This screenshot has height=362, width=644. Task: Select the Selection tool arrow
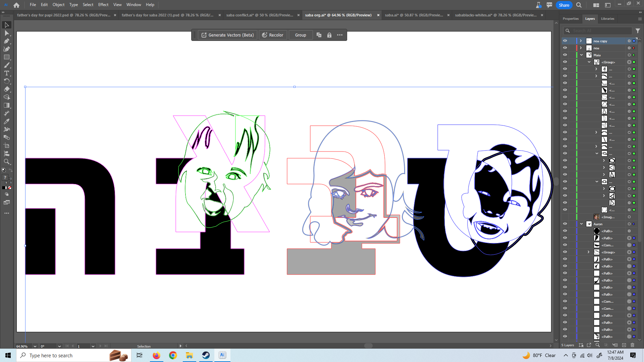[x=6, y=25]
